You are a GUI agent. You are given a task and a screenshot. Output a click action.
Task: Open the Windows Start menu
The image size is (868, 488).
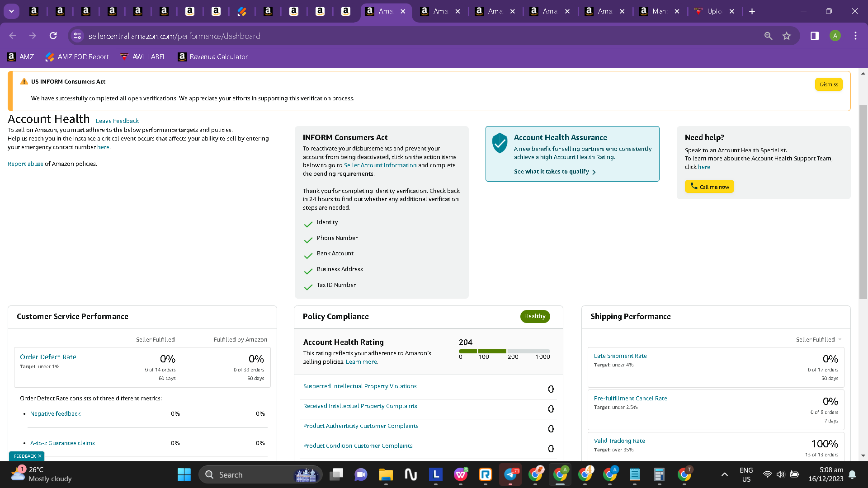tap(184, 474)
